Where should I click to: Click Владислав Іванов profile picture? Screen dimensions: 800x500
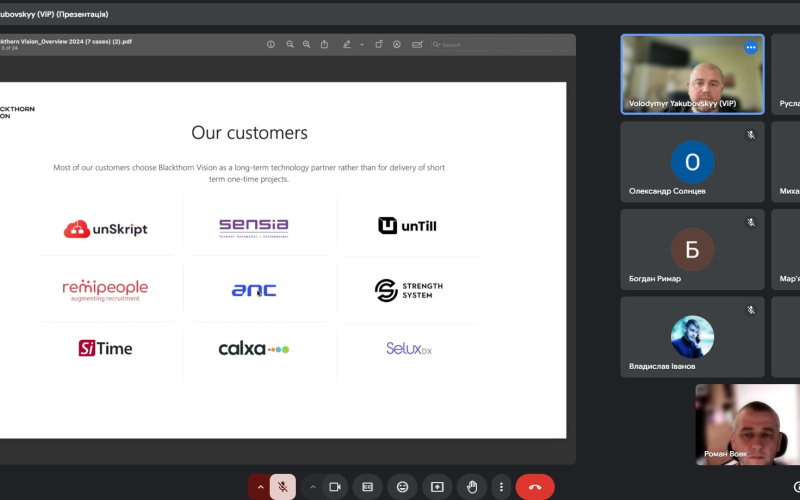(692, 337)
